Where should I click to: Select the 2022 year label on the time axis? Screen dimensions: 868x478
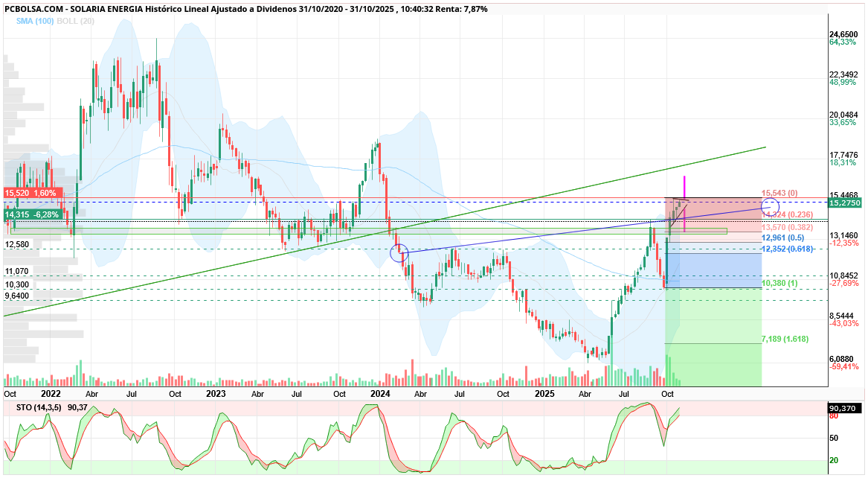click(51, 393)
